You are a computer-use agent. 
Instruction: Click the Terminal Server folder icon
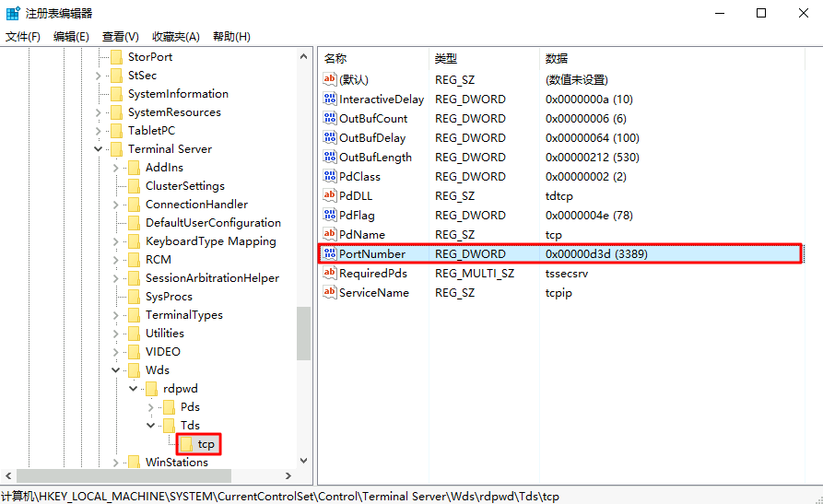coord(116,148)
